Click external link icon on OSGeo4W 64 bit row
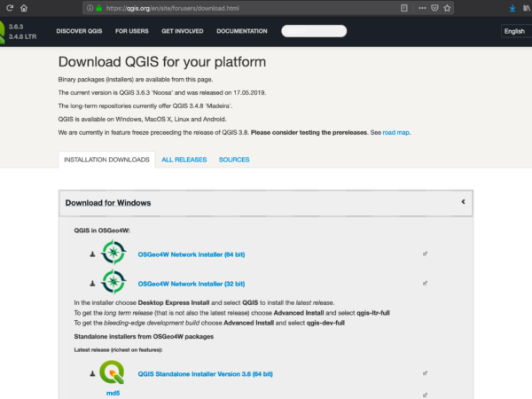 (x=425, y=254)
